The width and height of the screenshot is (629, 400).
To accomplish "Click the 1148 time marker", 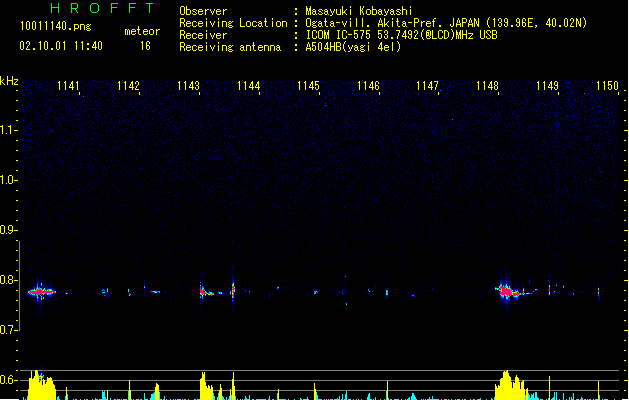I will (487, 86).
